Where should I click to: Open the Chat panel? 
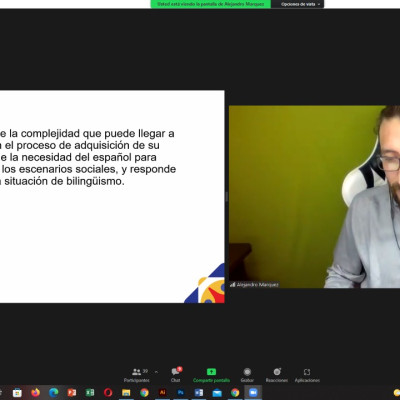click(x=176, y=375)
